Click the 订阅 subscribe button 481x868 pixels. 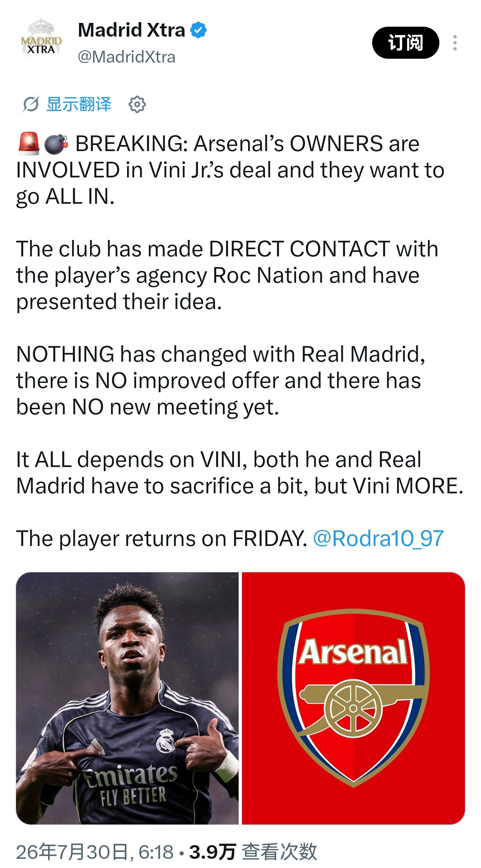(x=405, y=43)
